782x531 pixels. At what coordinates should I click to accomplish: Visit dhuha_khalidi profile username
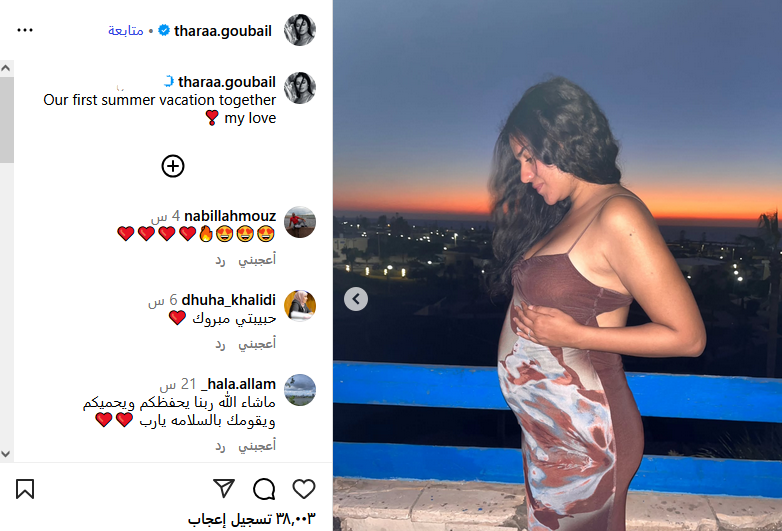click(x=229, y=300)
